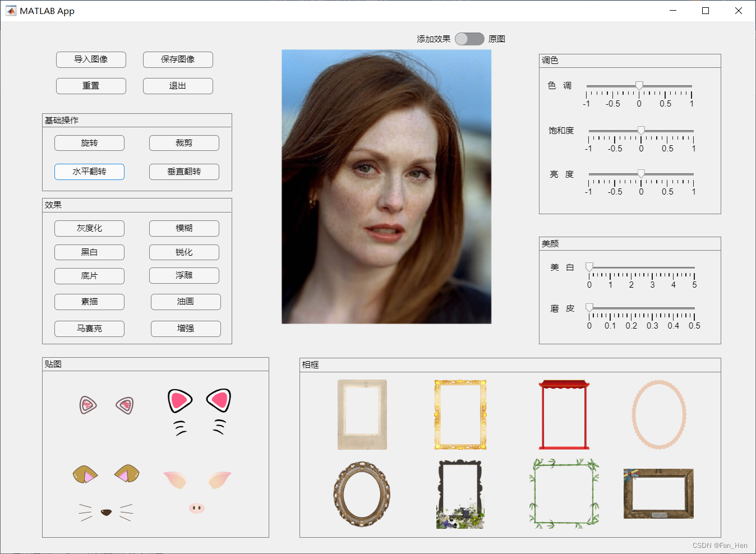Click the MATLAB logo in title bar
The image size is (756, 554).
point(11,11)
